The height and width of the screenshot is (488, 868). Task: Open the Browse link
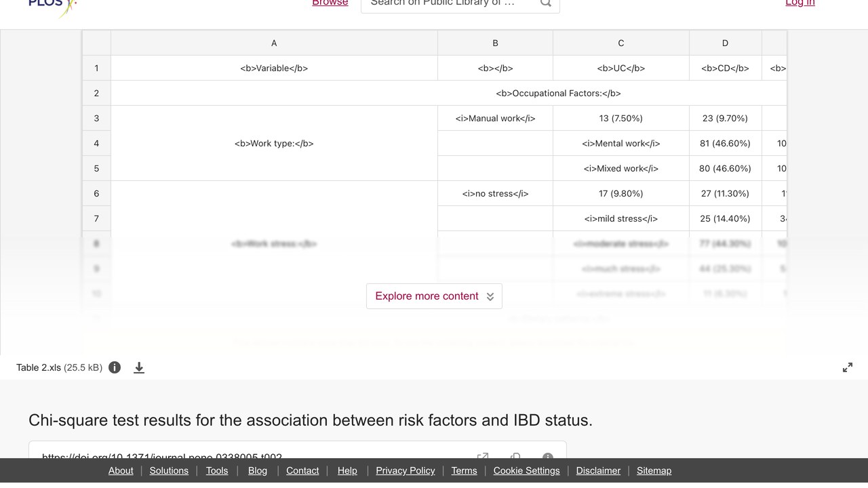click(x=330, y=3)
